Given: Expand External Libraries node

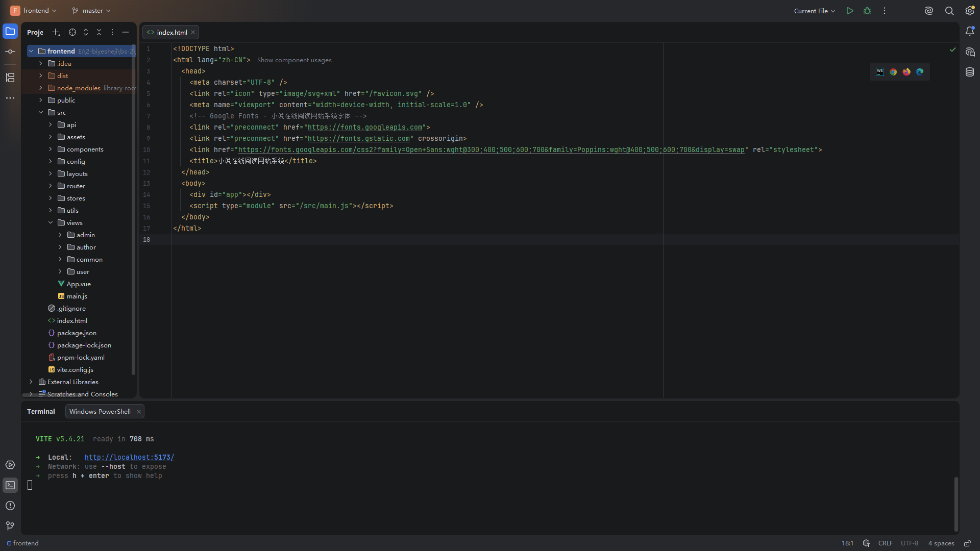Looking at the screenshot, I should [x=31, y=382].
